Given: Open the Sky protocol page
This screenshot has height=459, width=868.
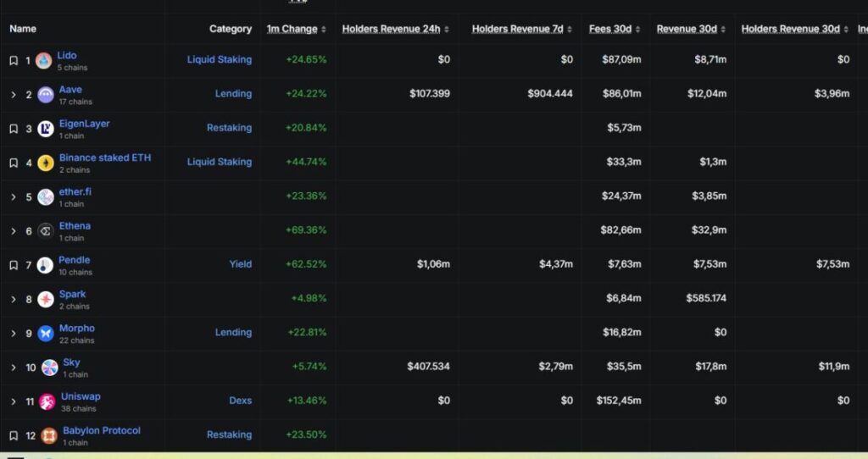Looking at the screenshot, I should point(71,362).
